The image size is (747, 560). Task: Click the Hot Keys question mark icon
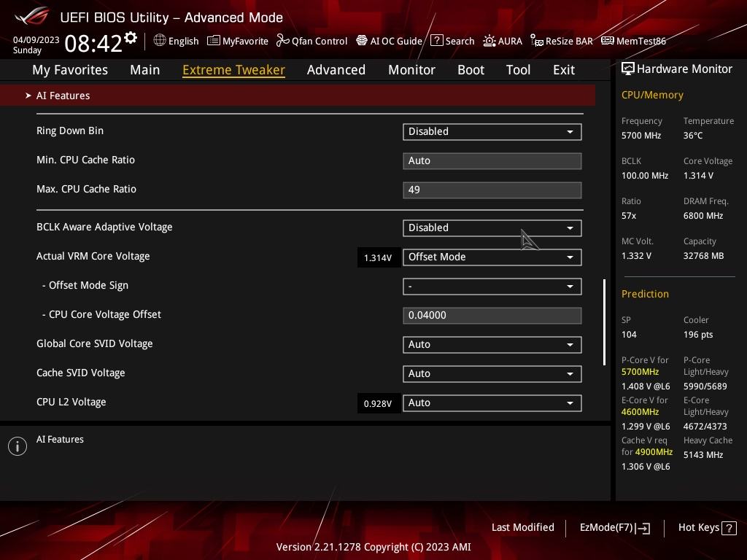click(x=729, y=528)
